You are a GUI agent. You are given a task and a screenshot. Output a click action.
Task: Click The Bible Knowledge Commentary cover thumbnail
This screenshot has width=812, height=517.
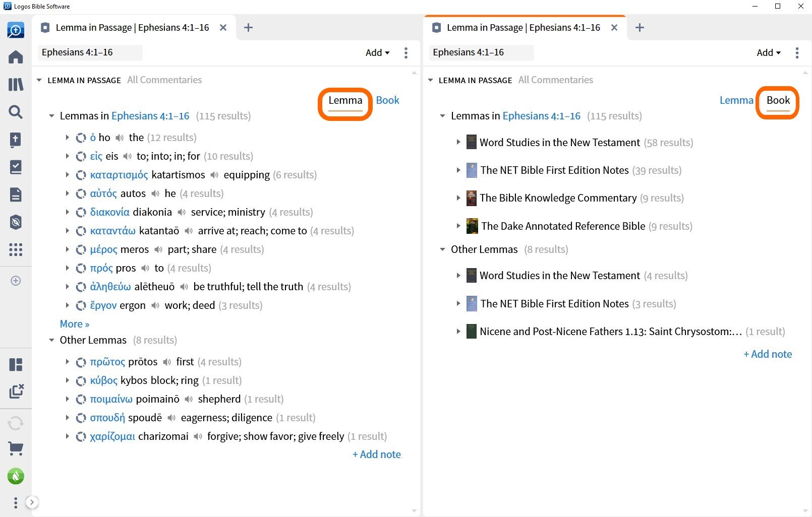pos(472,198)
